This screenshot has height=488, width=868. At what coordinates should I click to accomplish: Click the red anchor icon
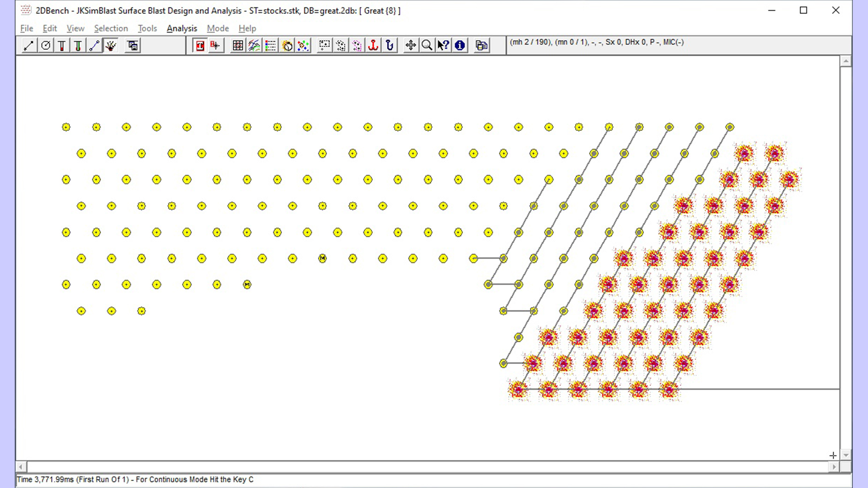(373, 46)
